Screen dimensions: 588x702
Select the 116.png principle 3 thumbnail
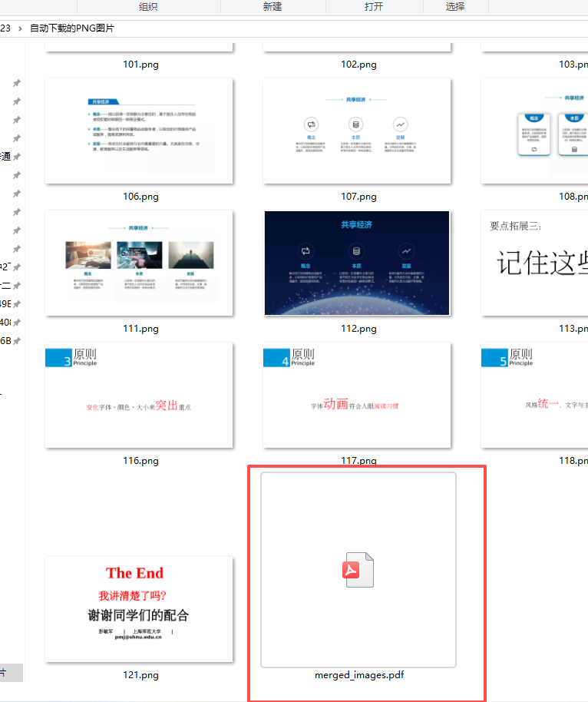(139, 395)
